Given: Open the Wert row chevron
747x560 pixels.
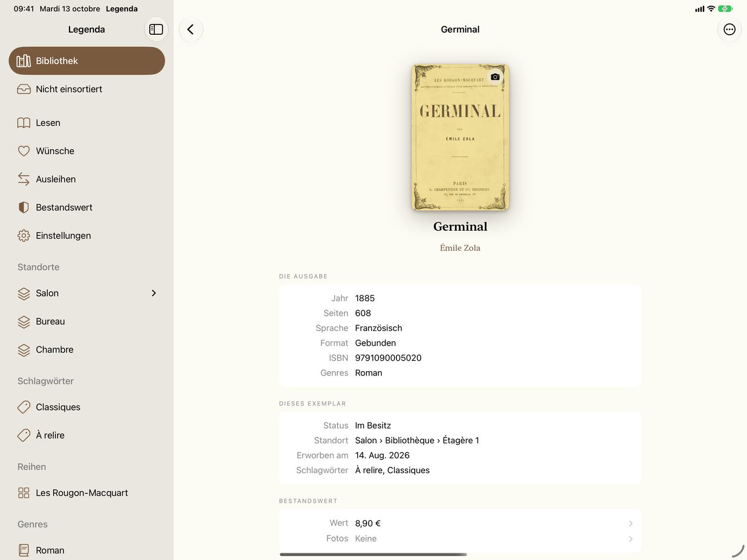Looking at the screenshot, I should [630, 524].
